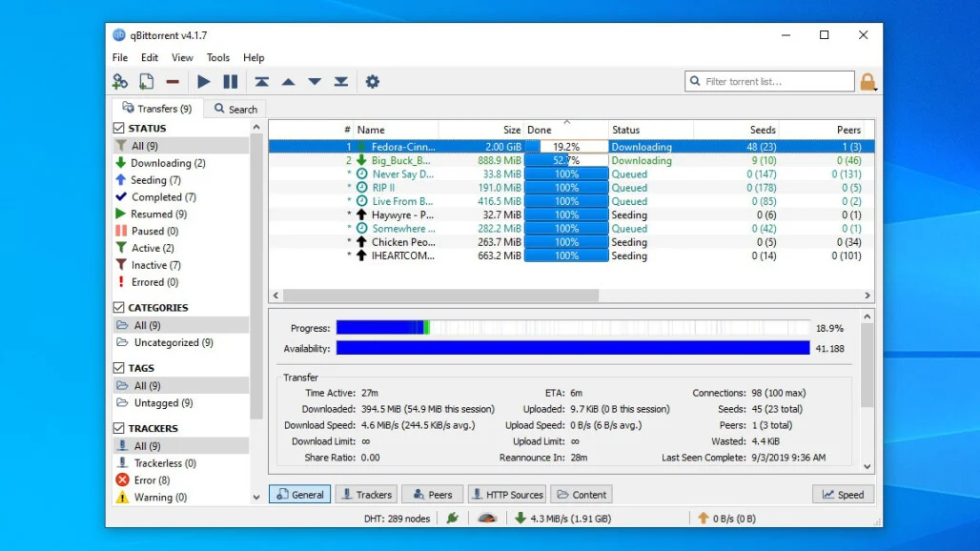The width and height of the screenshot is (980, 551).
Task: Open the Speed graph panel
Action: pos(843,494)
